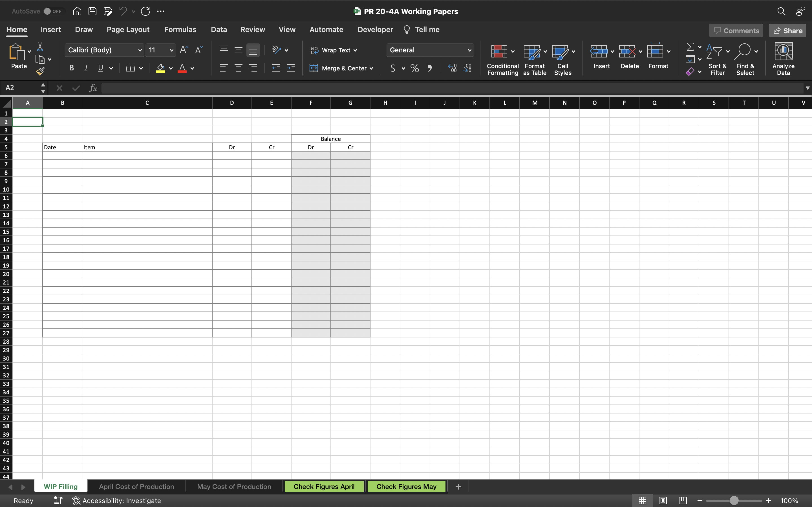Expand the General number format dropdown

pos(469,50)
